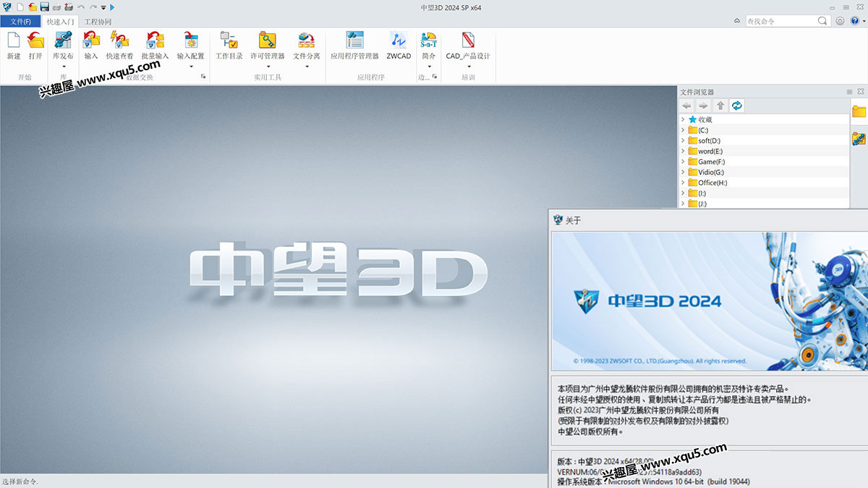
Task: Click the 打开 (Open) folder icon
Action: [x=35, y=41]
